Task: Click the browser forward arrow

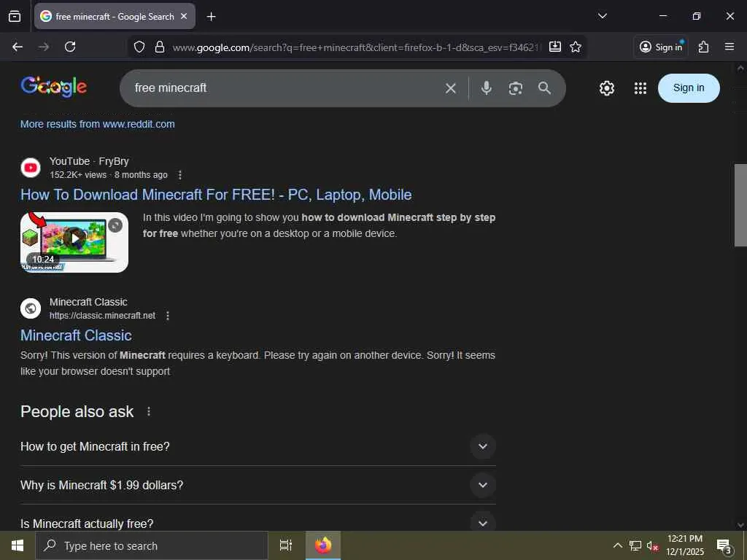Action: 44,47
